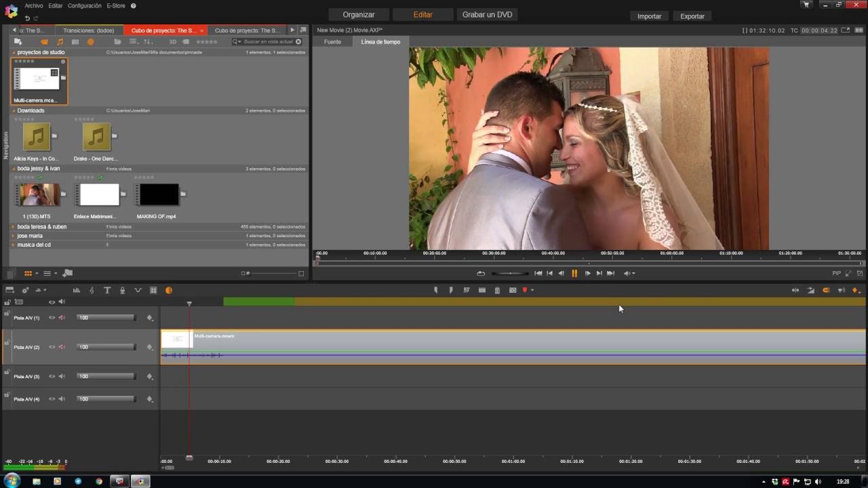Click the loop playback icon

coord(481,273)
